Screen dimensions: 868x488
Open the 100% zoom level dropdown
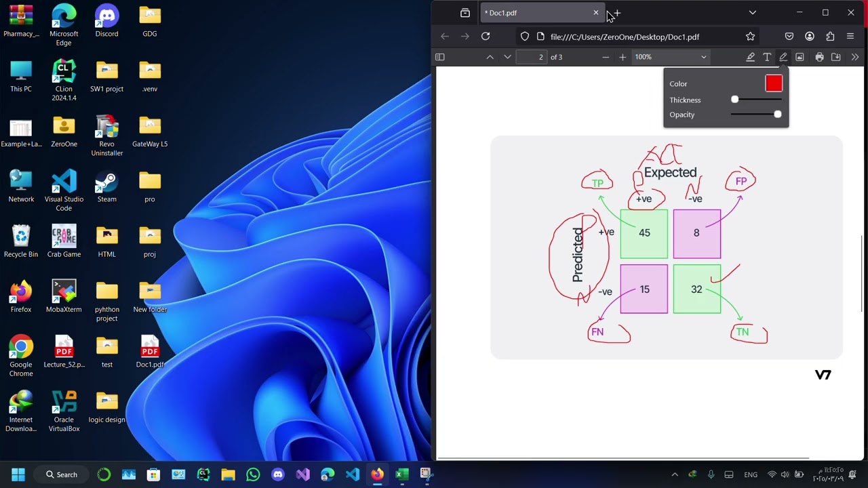pos(671,57)
